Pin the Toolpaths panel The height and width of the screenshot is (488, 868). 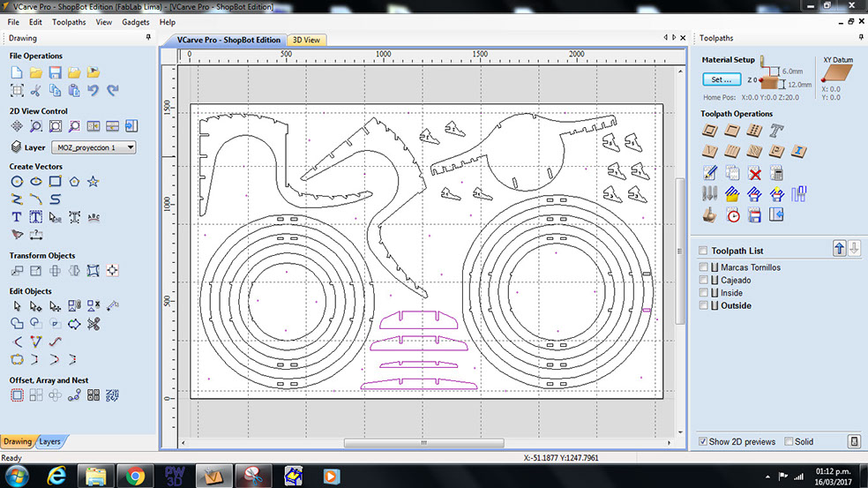pyautogui.click(x=861, y=38)
